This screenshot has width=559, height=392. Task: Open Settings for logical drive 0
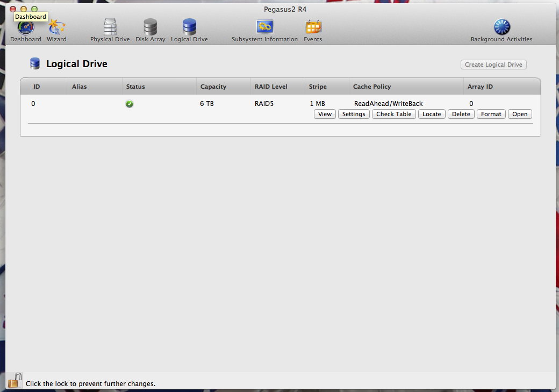pos(354,113)
